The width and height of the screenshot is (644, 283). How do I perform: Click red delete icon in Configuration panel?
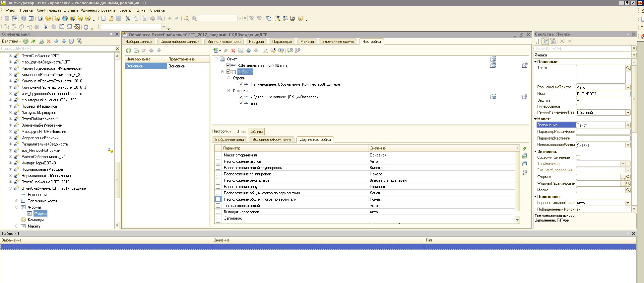pos(48,41)
